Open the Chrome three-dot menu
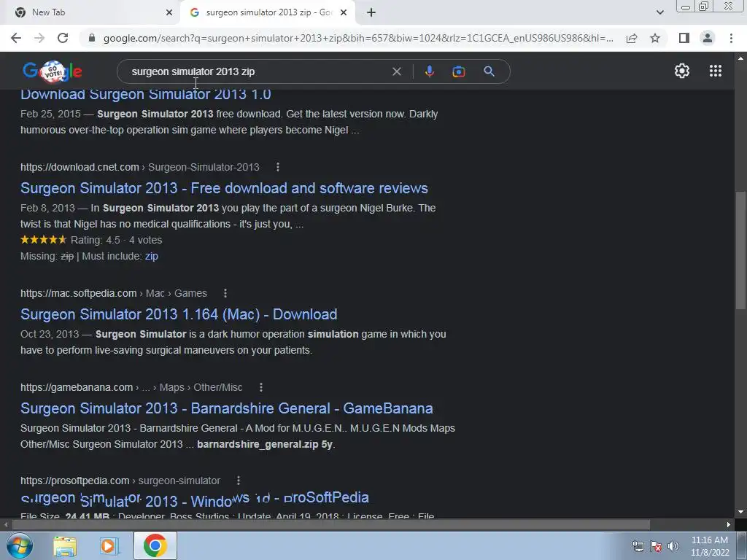 (x=731, y=38)
